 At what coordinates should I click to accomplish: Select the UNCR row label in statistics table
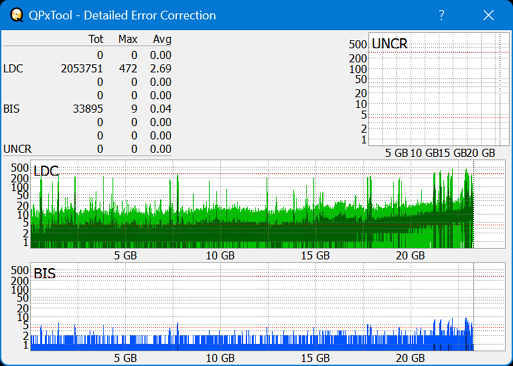coord(17,149)
